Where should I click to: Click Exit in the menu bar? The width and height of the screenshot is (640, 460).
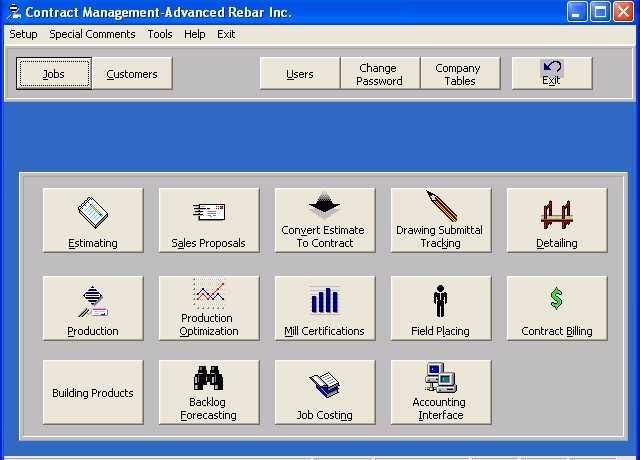pyautogui.click(x=226, y=34)
